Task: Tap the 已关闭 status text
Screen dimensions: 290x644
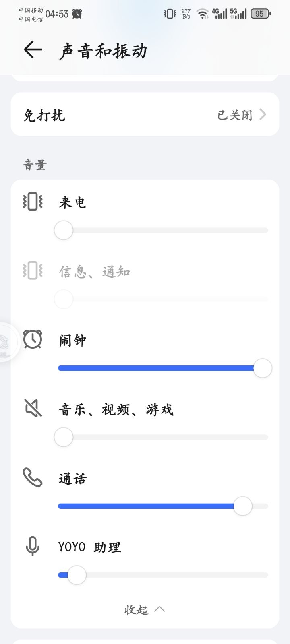Action: (x=235, y=115)
